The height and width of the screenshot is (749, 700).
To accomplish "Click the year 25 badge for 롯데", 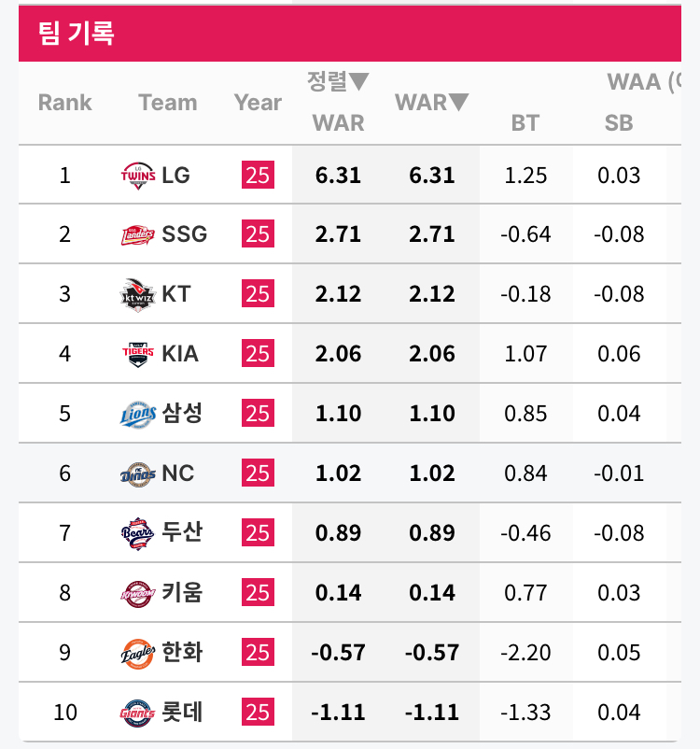I will pos(257,713).
